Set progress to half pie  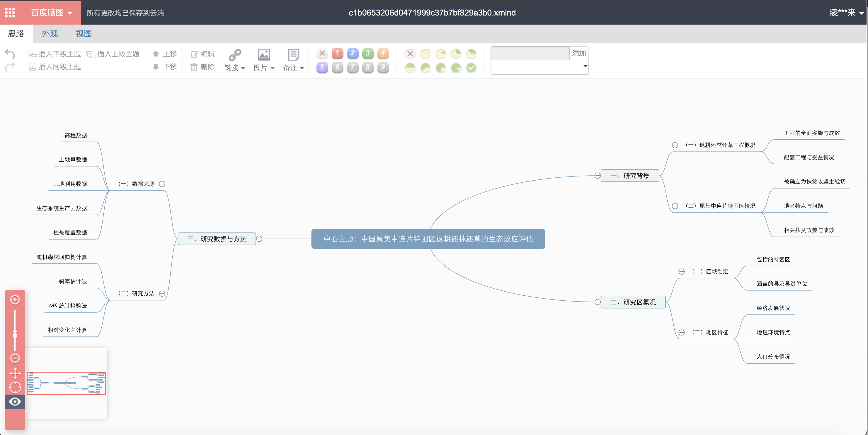(x=410, y=68)
